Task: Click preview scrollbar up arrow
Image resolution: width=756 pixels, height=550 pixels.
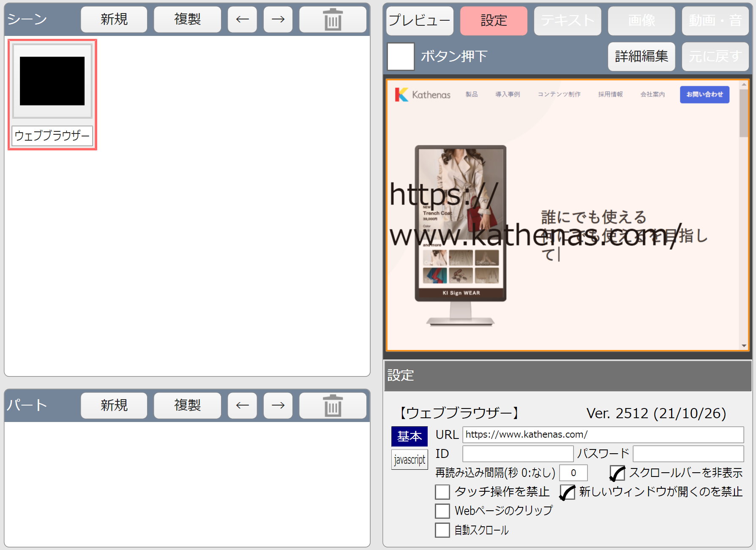Action: [x=744, y=85]
